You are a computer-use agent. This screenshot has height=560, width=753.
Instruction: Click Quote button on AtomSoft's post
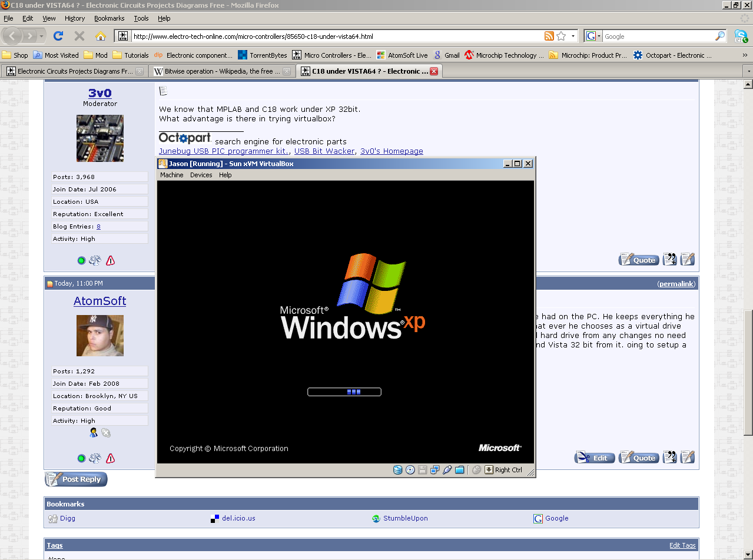point(639,458)
